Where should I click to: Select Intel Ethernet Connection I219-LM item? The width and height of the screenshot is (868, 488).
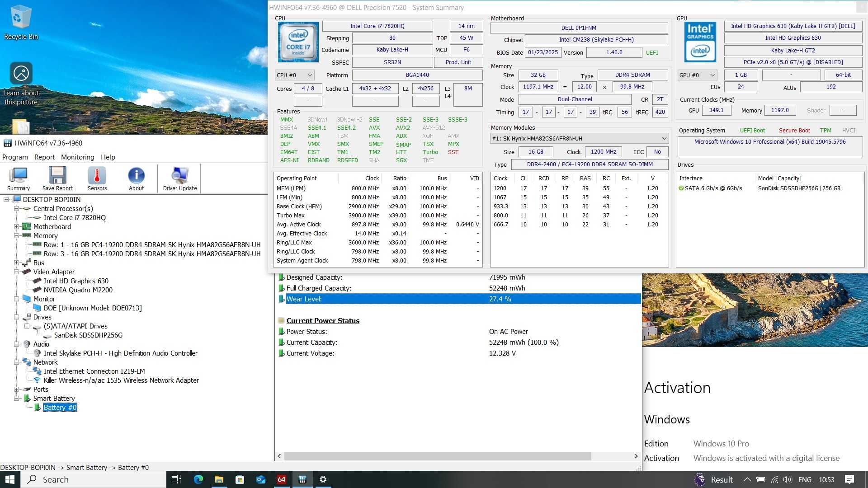94,371
